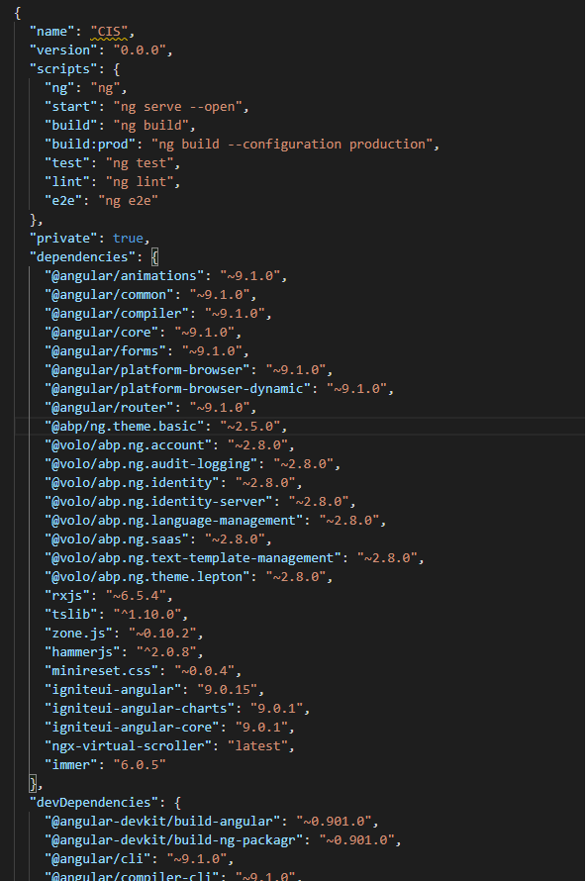Screen dimensions: 588x881
Task: Click the "@volo/abp.ng.identity" key
Action: point(132,483)
